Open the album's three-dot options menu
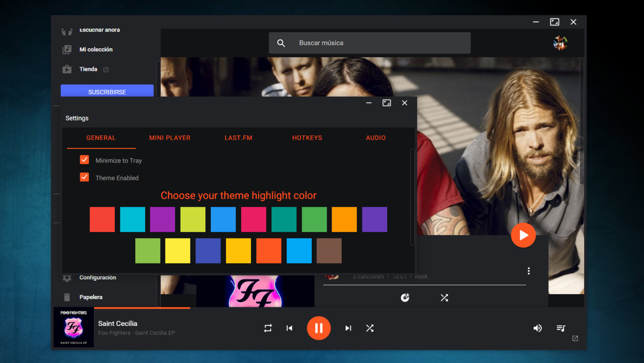 (x=528, y=271)
